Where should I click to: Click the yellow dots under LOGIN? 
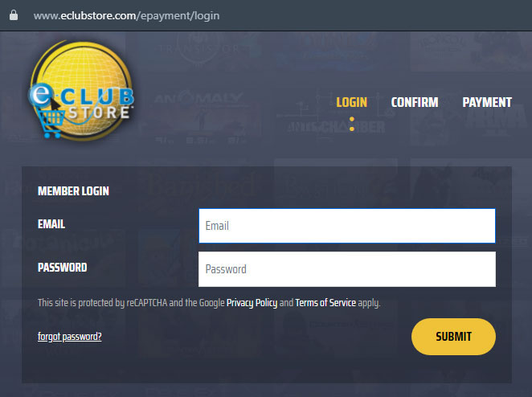pos(352,124)
